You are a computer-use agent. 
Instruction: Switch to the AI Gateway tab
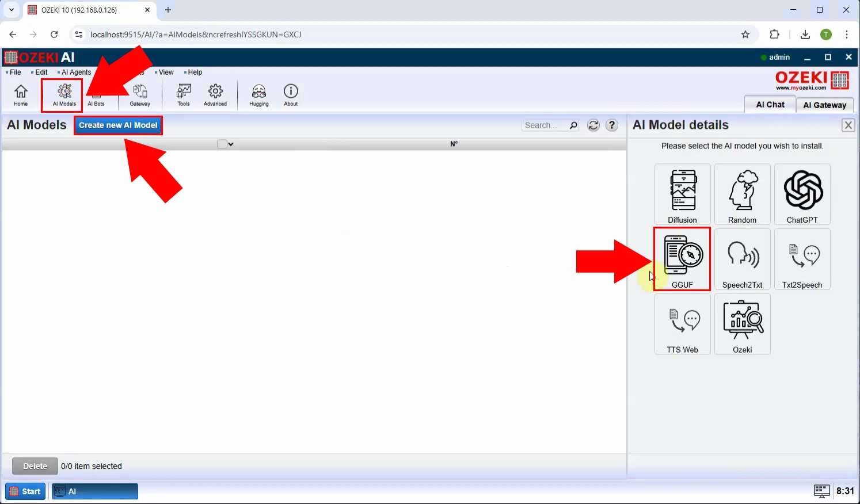coord(825,105)
